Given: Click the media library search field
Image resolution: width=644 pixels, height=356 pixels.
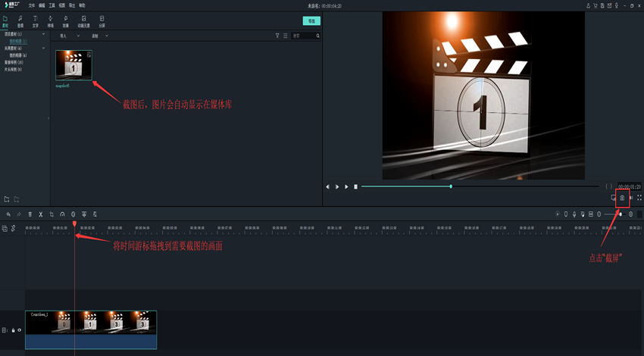Looking at the screenshot, I should 305,36.
